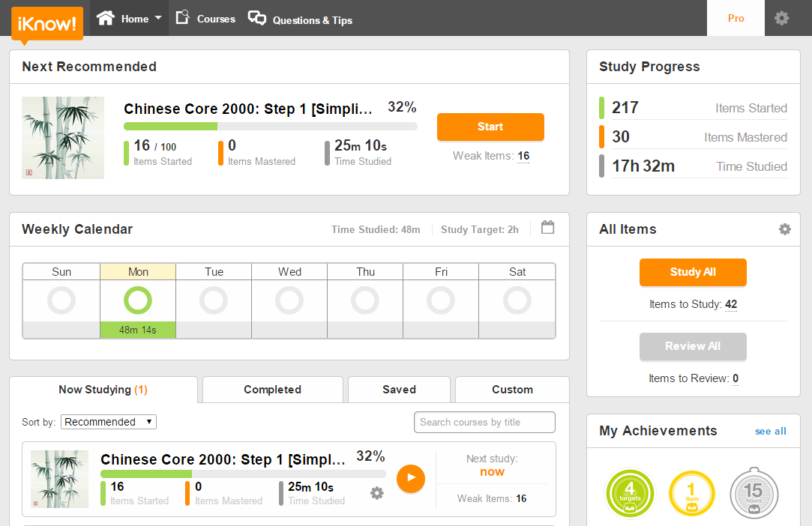Image resolution: width=812 pixels, height=526 pixels.
Task: Open the see all achievements link
Action: pos(771,432)
